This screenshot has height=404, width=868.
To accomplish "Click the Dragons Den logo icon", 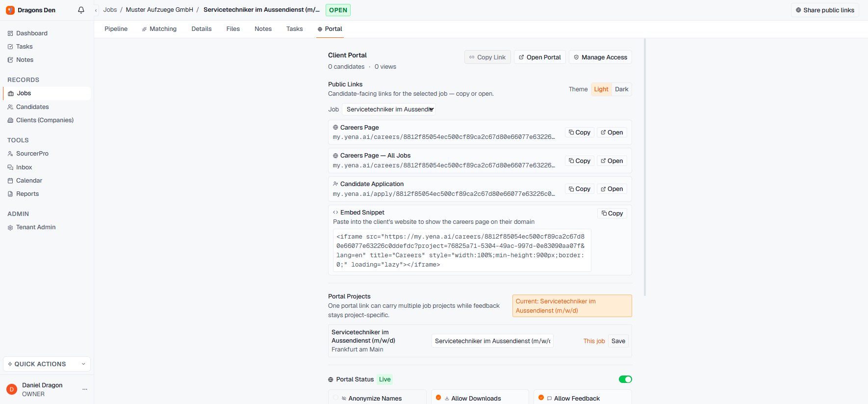I will [10, 10].
